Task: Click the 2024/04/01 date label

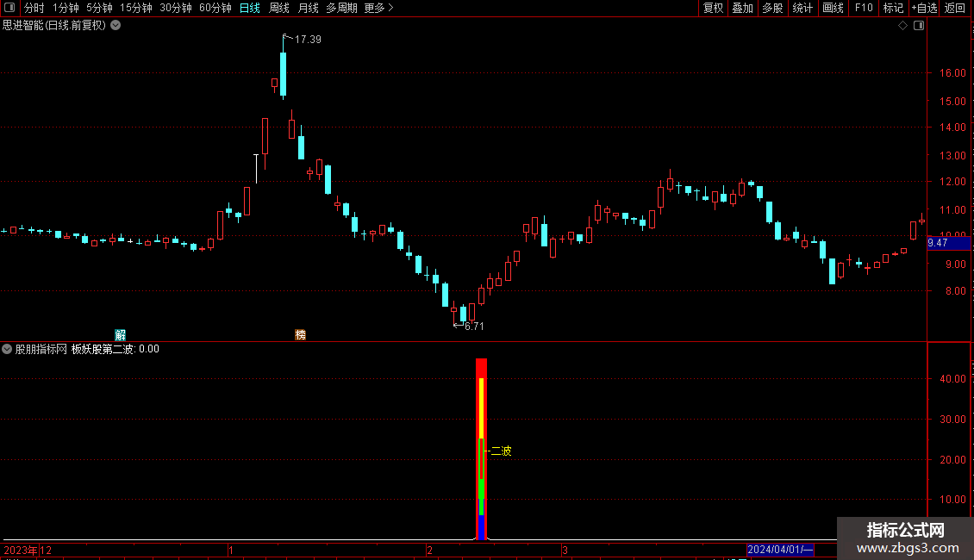Action: point(780,550)
